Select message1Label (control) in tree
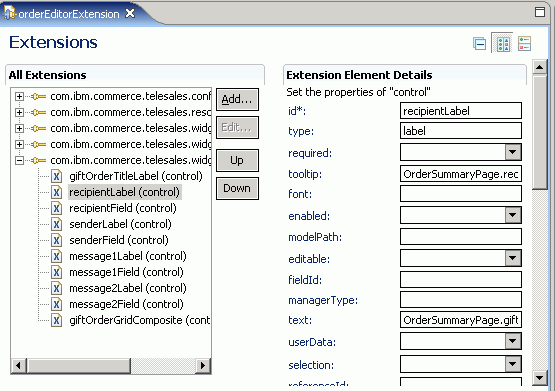555x391 pixels. pos(128,256)
